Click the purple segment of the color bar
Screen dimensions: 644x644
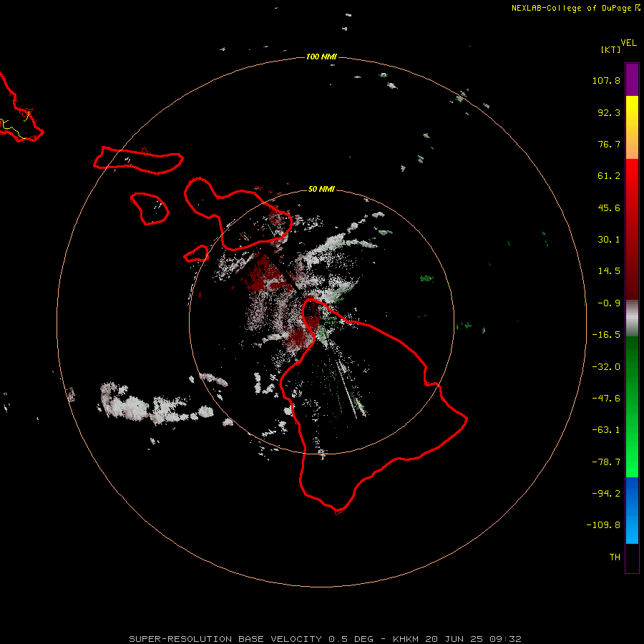click(632, 79)
